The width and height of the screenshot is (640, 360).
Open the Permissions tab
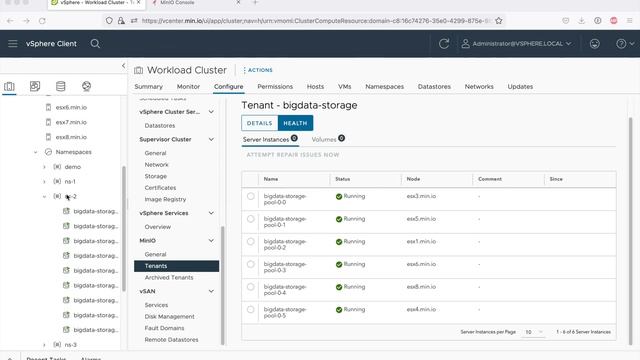[275, 87]
